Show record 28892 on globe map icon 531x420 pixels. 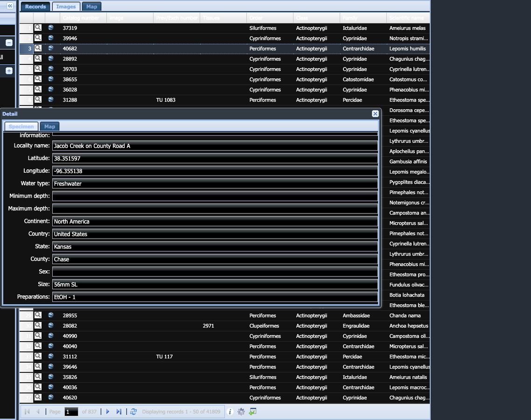(51, 58)
